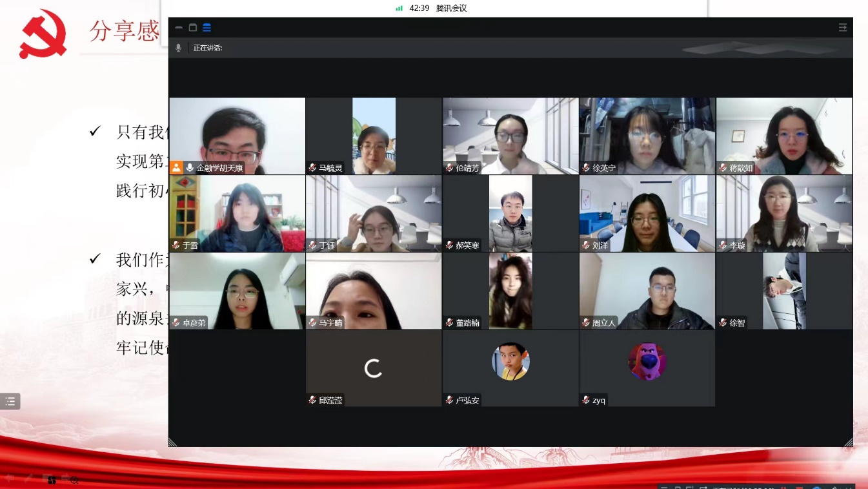Click the zyq purple cartoon avatar

pyautogui.click(x=647, y=361)
